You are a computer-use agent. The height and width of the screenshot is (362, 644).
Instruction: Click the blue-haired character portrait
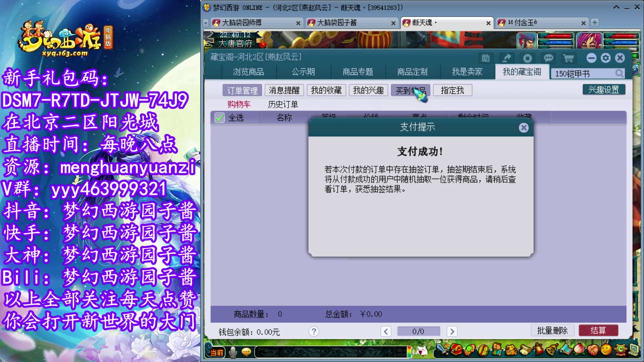(x=527, y=41)
